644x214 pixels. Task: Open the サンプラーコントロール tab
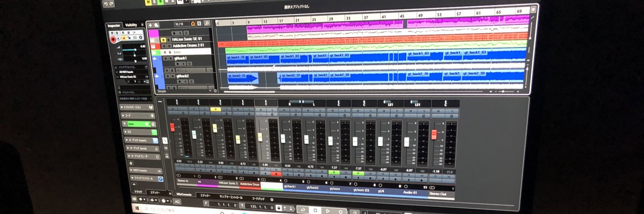[x=231, y=198]
